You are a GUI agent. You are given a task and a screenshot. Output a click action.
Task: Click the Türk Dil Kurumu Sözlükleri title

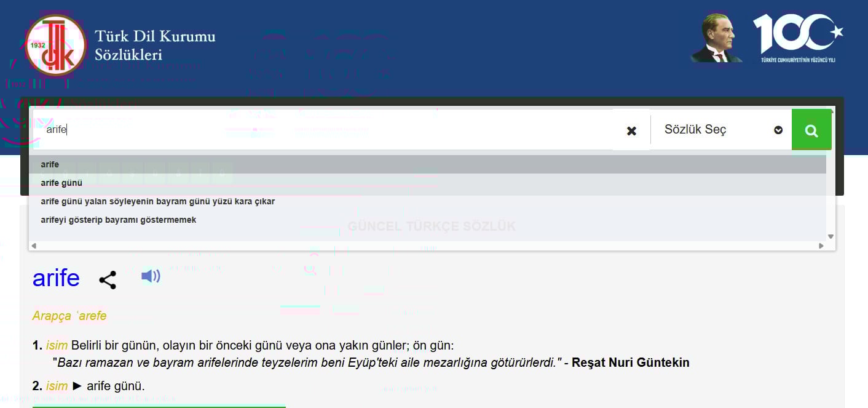[x=155, y=45]
